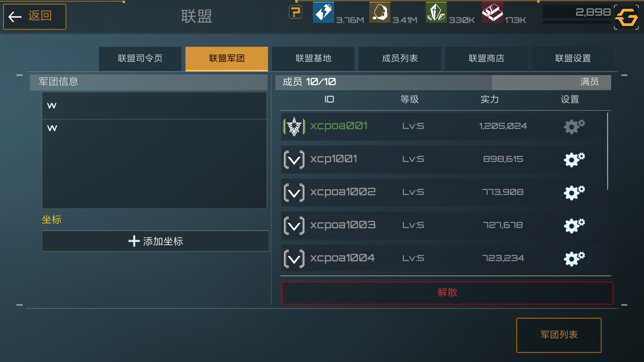
Task: Click the 添加坐标 add coordinate field
Action: [x=155, y=241]
